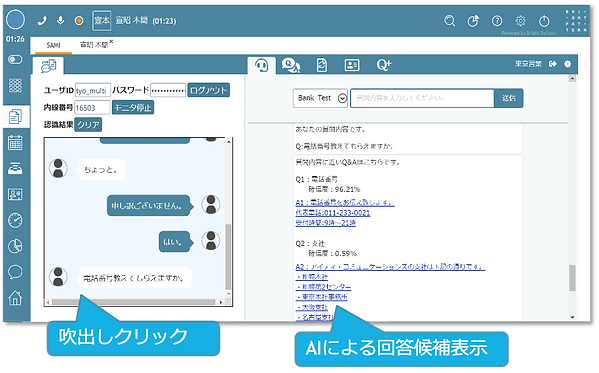Toggle the ready status switch in sidebar
The height and width of the screenshot is (373, 599).
[x=15, y=60]
